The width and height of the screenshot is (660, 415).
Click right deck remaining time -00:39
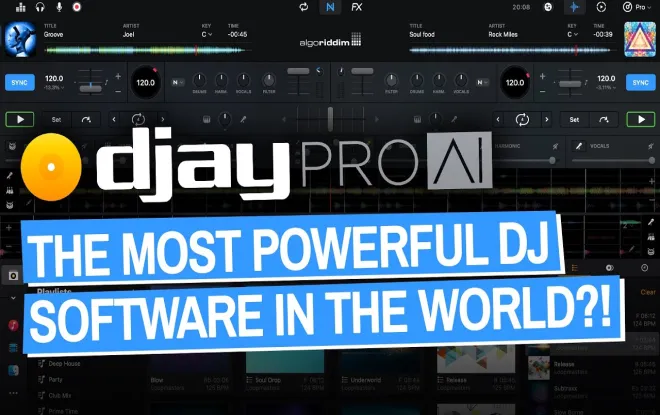click(x=603, y=35)
